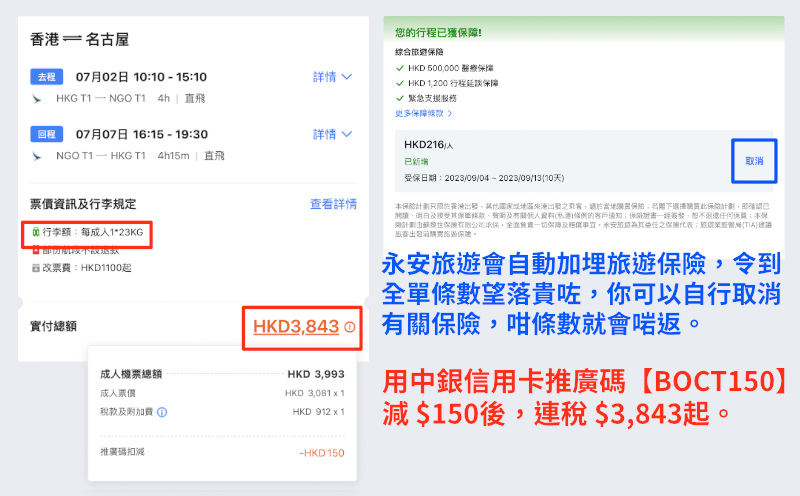Click the 成人票價 HKD 3,081 x 1 row

(222, 393)
